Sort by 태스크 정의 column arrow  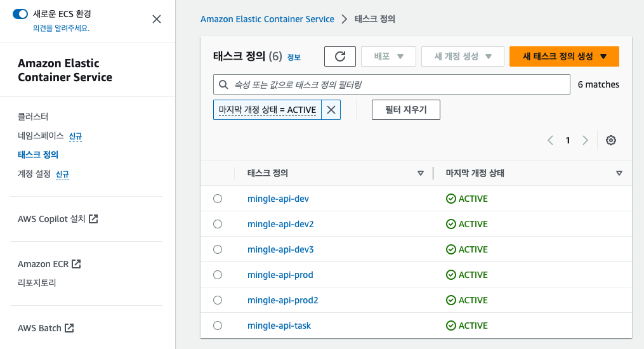[420, 173]
